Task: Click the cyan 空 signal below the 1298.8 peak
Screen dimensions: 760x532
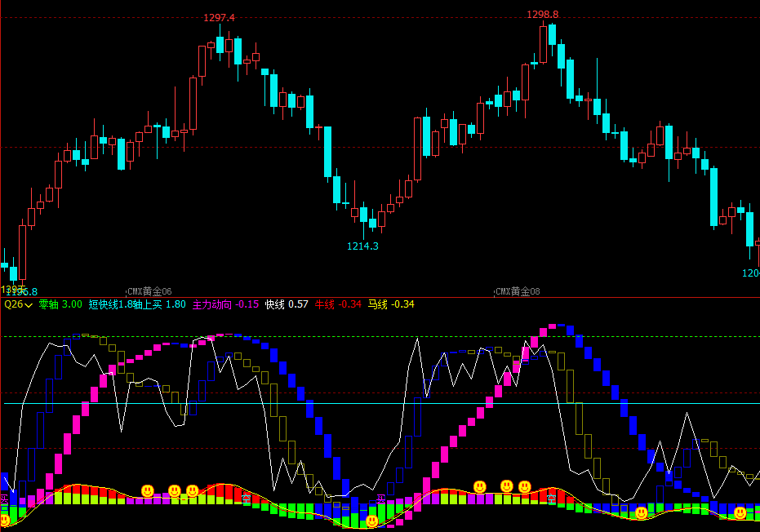Action: click(x=552, y=498)
